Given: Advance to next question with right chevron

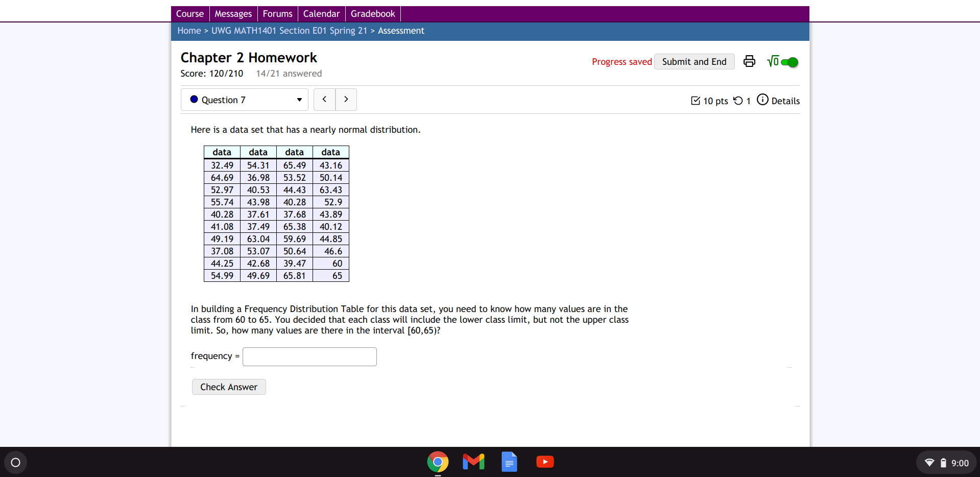Looking at the screenshot, I should pos(346,100).
